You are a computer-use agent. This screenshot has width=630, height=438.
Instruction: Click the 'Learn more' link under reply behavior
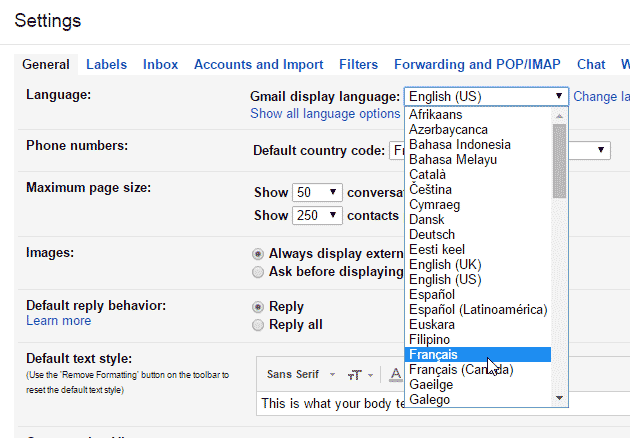(59, 321)
